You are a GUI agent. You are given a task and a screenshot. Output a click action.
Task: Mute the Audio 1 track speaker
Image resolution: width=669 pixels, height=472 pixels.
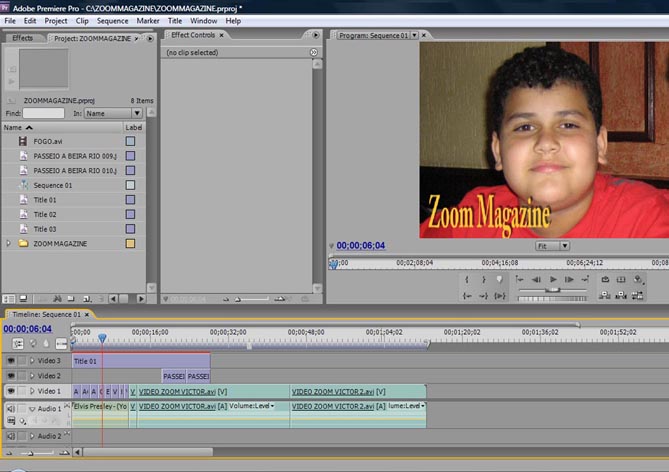(11, 409)
